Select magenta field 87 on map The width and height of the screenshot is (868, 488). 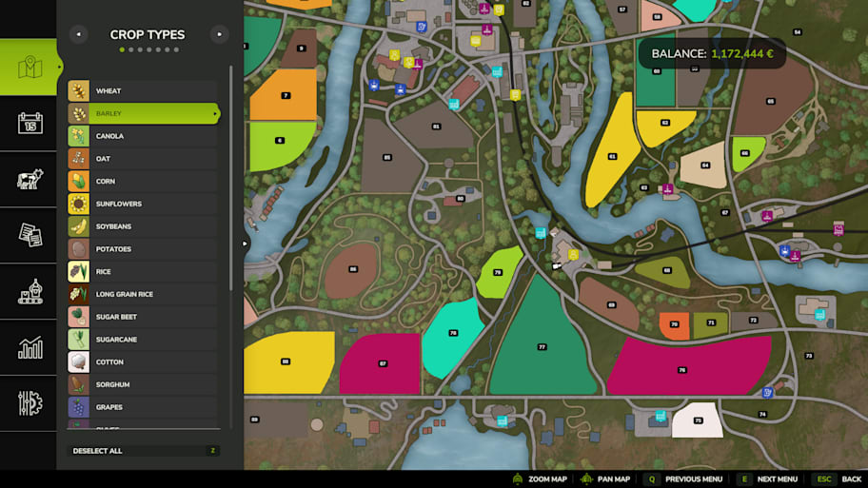[x=381, y=364]
